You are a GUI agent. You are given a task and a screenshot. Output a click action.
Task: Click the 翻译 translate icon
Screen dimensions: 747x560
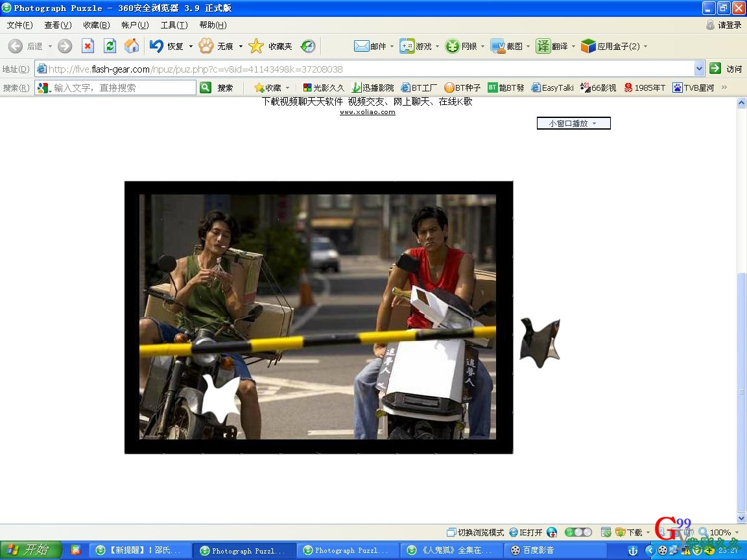[543, 46]
